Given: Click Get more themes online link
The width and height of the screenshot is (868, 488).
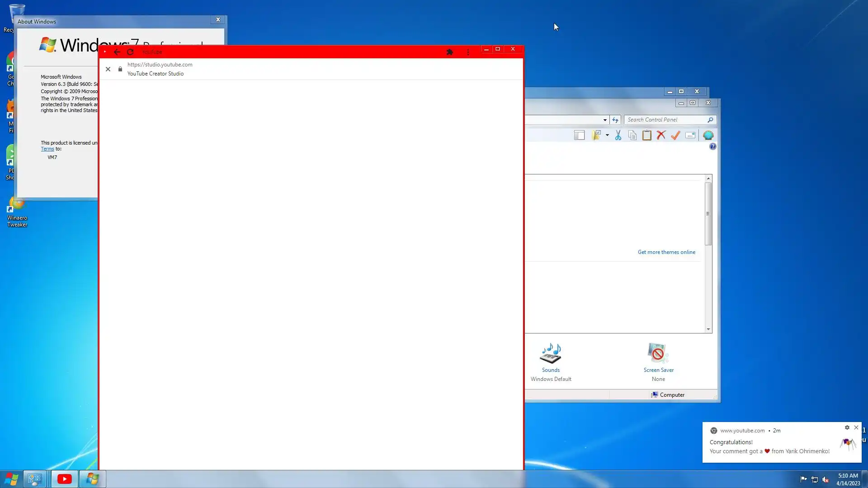Looking at the screenshot, I should (x=666, y=252).
